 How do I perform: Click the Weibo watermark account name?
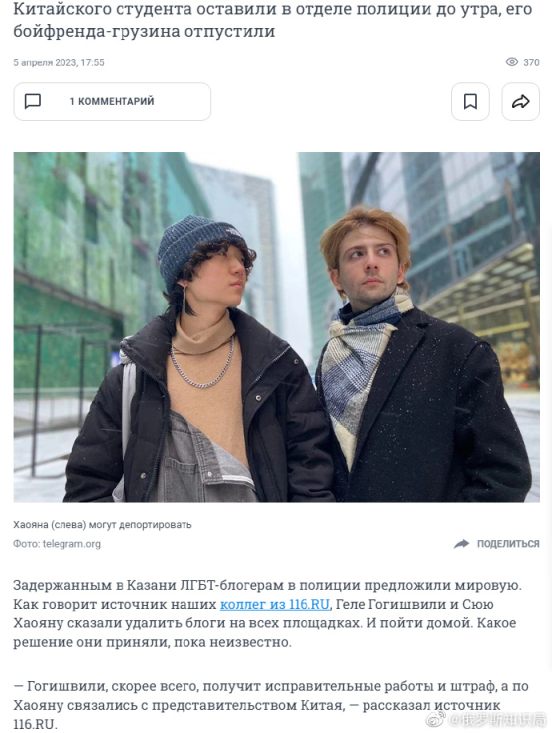[496, 719]
